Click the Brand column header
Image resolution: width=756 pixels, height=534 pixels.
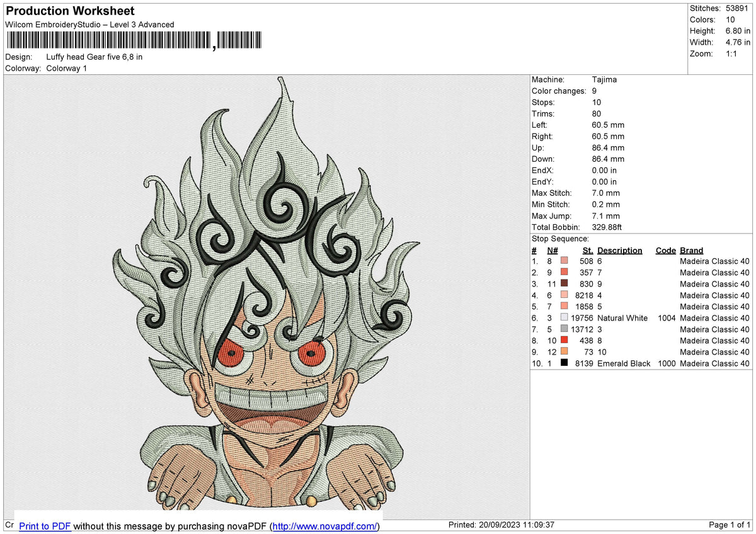pyautogui.click(x=692, y=250)
